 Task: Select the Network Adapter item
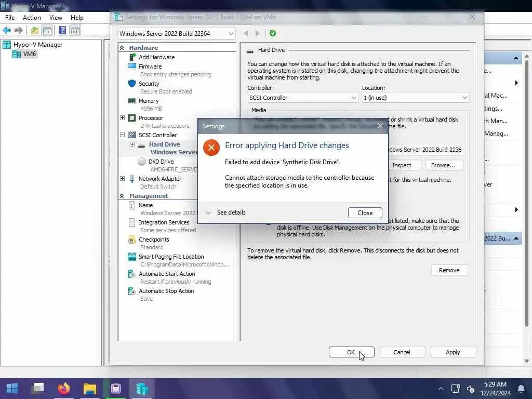[x=160, y=179]
